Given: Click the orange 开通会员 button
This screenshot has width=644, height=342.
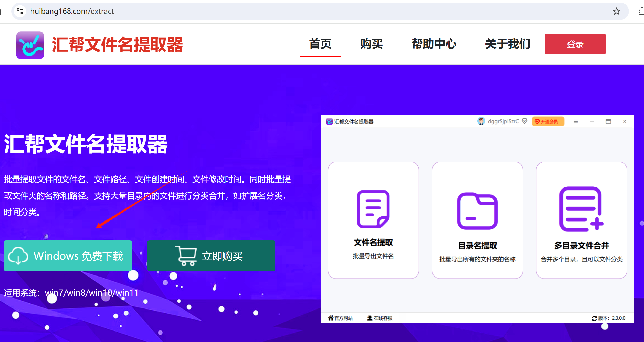Looking at the screenshot, I should (548, 122).
